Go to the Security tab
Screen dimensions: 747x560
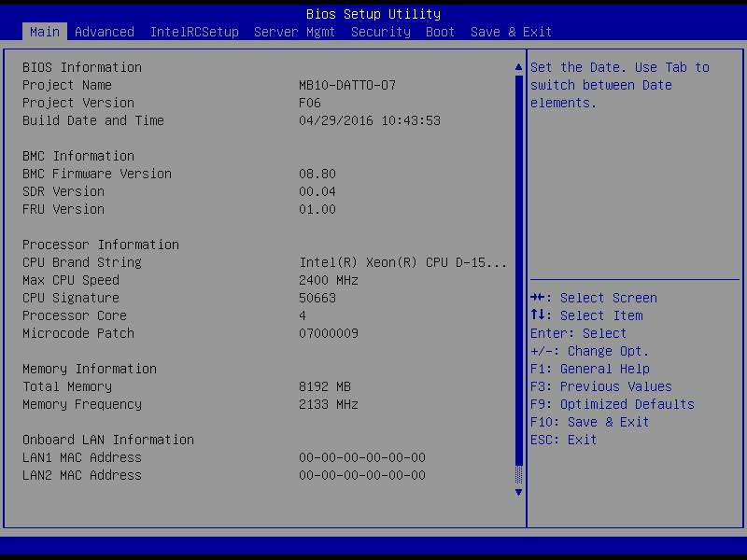pyautogui.click(x=381, y=32)
